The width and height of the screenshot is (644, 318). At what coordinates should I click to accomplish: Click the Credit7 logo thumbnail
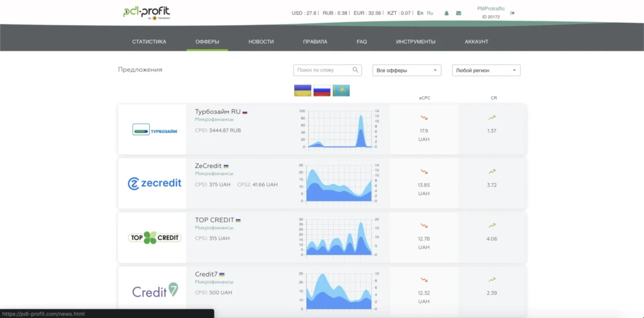[155, 290]
